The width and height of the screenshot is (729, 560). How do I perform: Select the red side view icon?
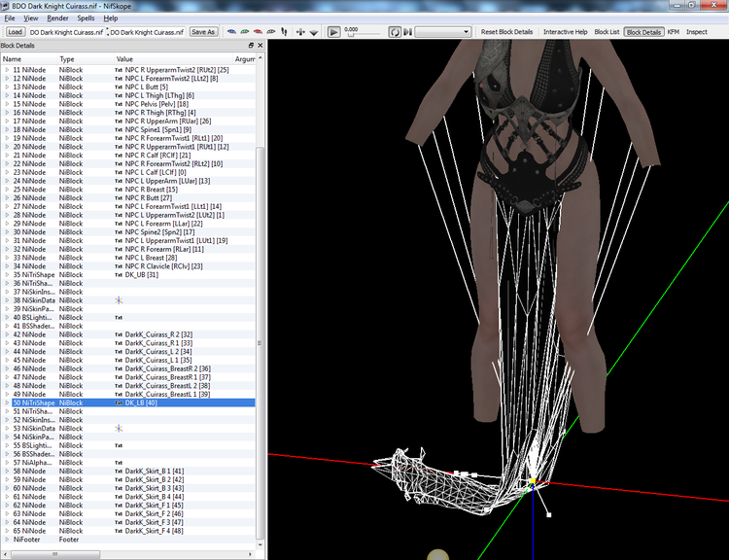tap(258, 32)
